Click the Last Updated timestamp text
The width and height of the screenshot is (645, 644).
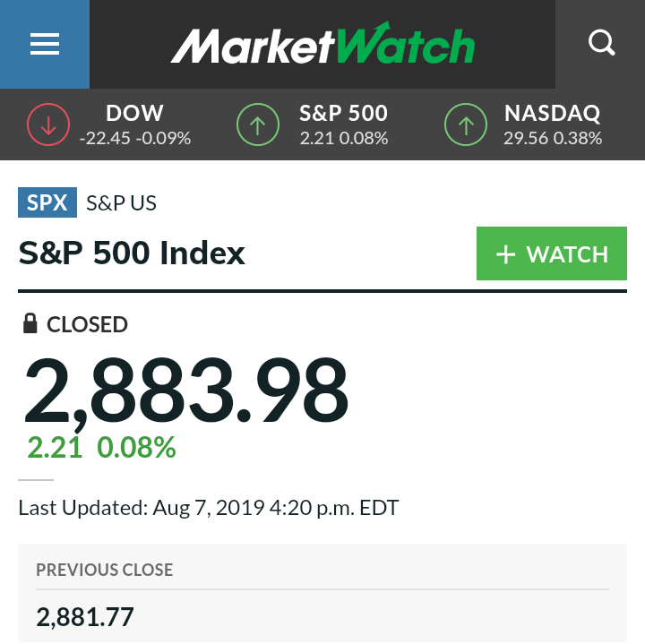click(208, 508)
